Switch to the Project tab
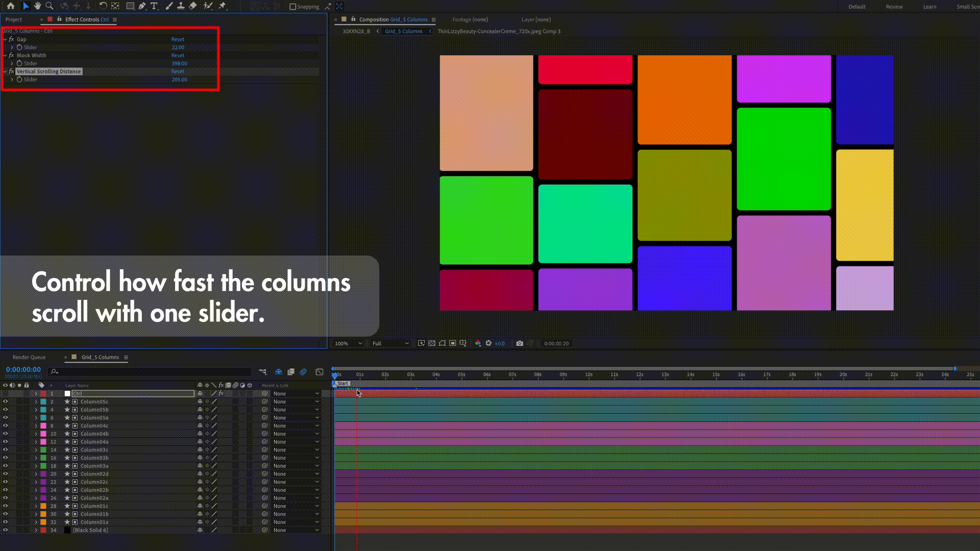980x551 pixels. click(x=14, y=19)
